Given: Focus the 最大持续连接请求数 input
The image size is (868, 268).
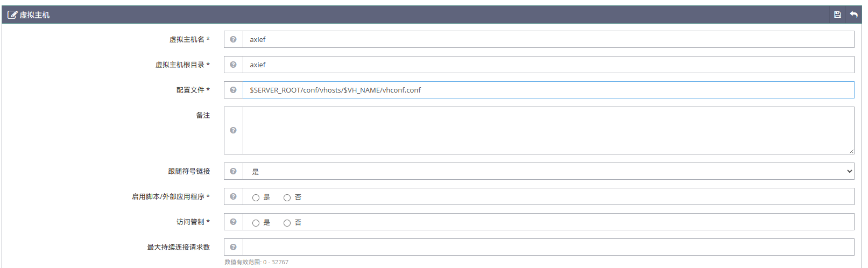Looking at the screenshot, I should pyautogui.click(x=548, y=247).
